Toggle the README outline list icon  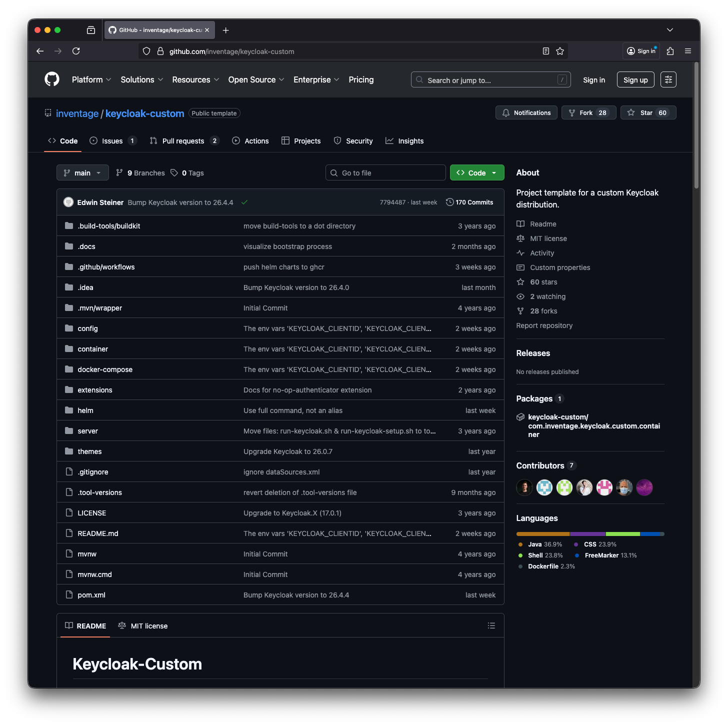[x=491, y=625]
